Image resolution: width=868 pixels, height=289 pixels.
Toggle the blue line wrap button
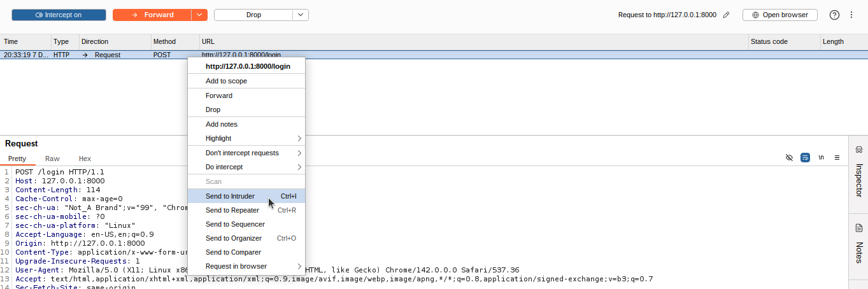click(805, 157)
